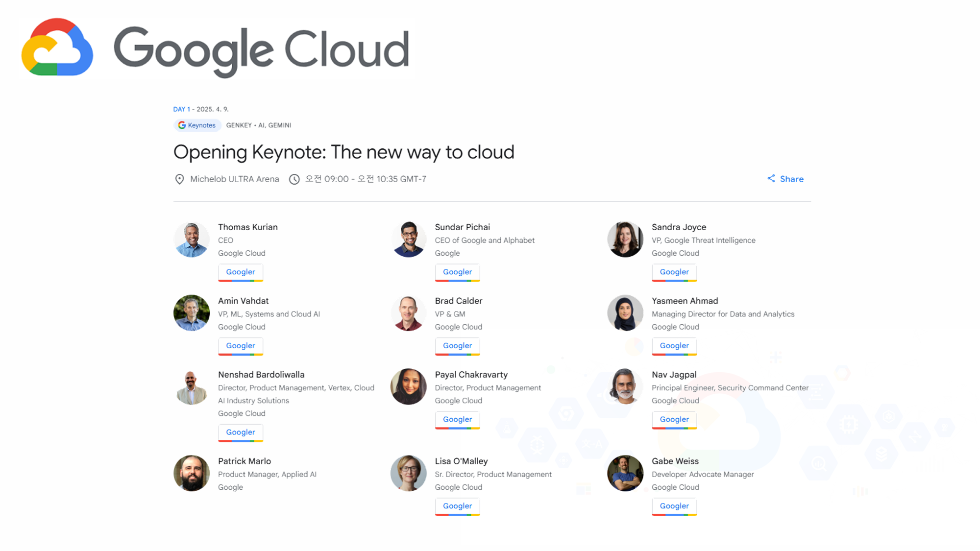Viewport: 980px width, 551px height.
Task: Click the name Amin Vahdat
Action: tap(244, 301)
